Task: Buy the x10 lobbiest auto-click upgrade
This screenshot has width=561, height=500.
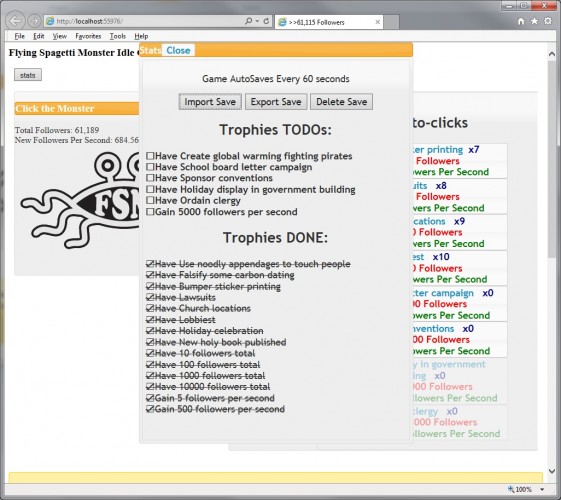Action: (x=460, y=268)
